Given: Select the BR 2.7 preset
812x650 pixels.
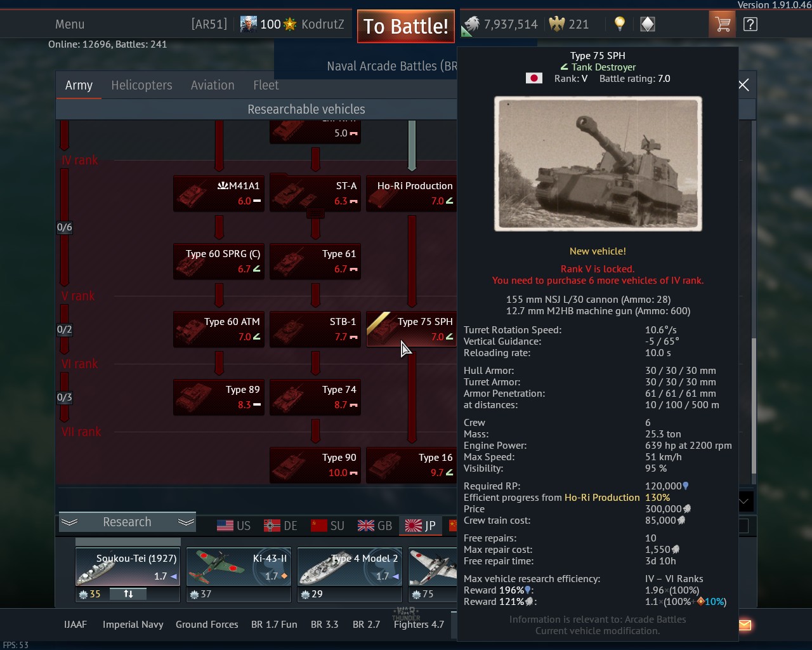Looking at the screenshot, I should (366, 625).
